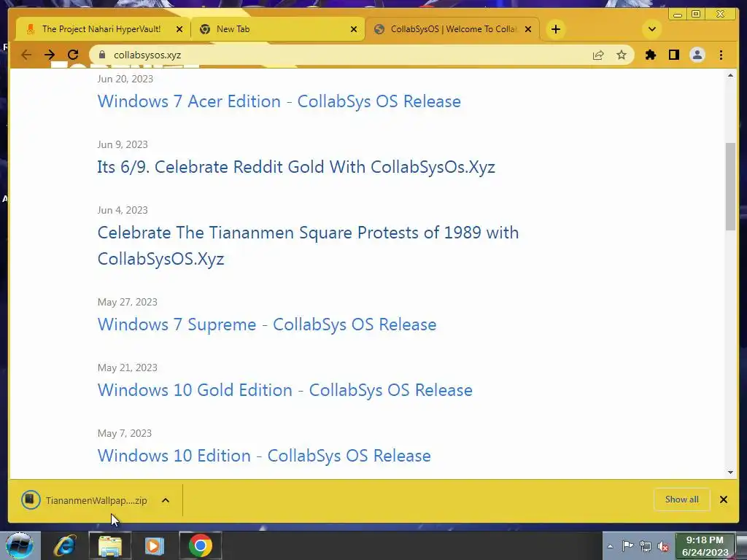Open the Action Center flag icon
The image size is (747, 560).
[627, 546]
